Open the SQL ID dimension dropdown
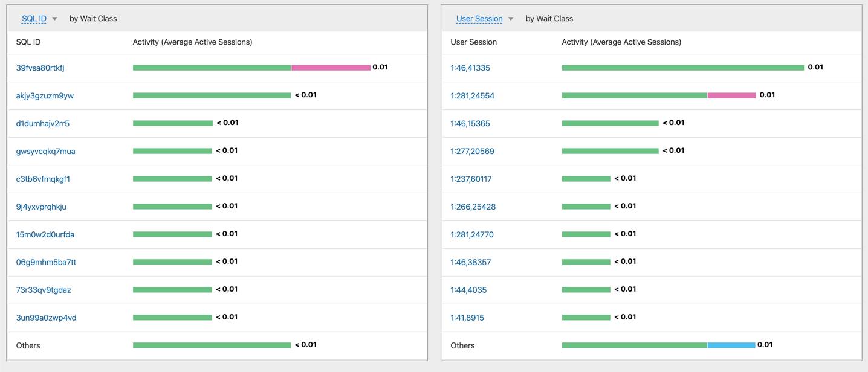Image resolution: width=868 pixels, height=372 pixels. click(34, 19)
